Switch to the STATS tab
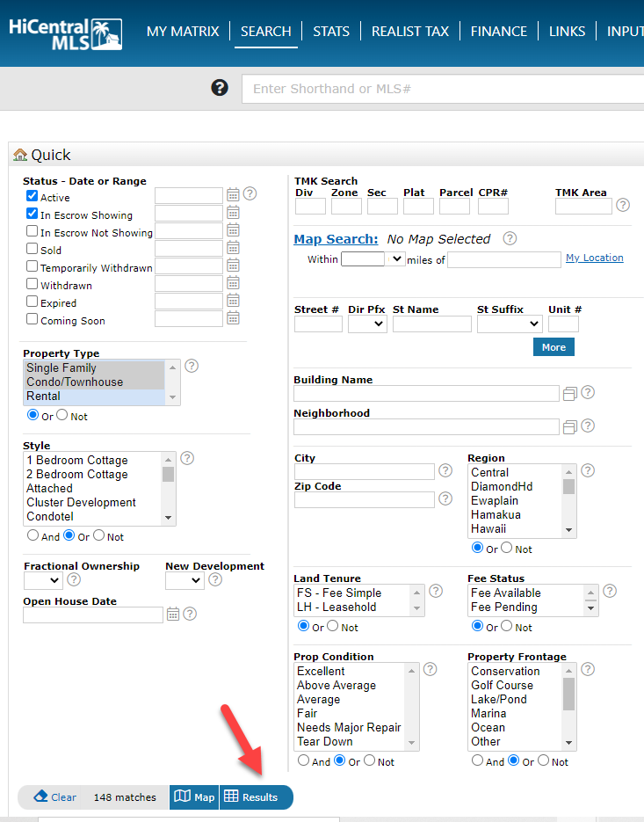Screen dimensions: 644x822 pos(331,31)
